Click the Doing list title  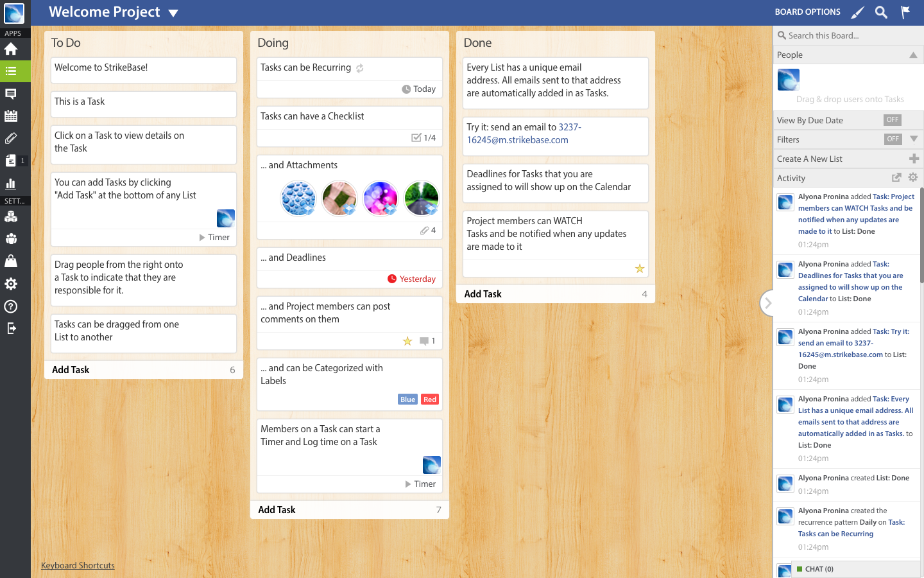[273, 43]
